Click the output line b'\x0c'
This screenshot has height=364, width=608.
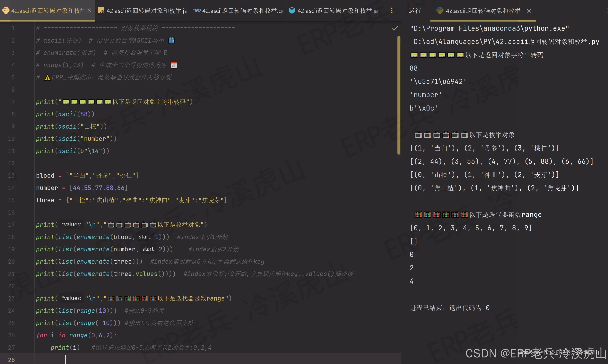(x=424, y=108)
